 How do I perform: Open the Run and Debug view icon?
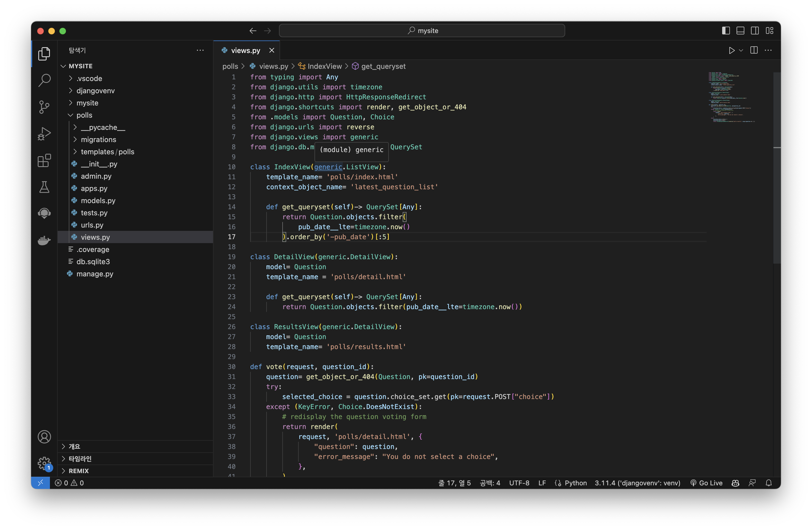44,133
